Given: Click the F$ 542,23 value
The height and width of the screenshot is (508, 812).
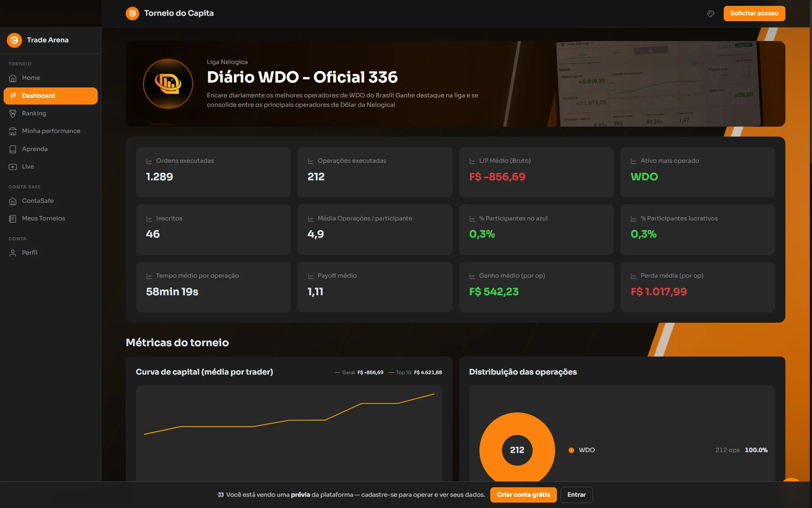Looking at the screenshot, I should pos(494,292).
